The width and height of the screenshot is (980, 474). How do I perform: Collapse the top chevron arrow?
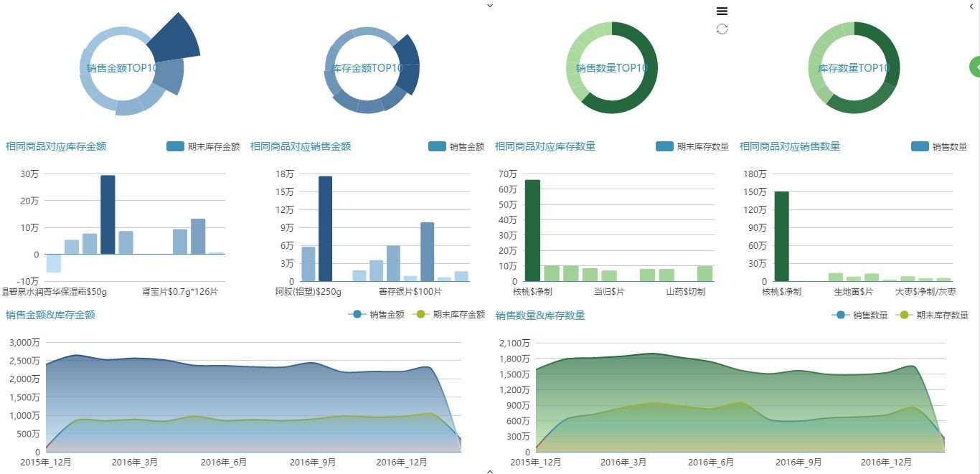[490, 5]
